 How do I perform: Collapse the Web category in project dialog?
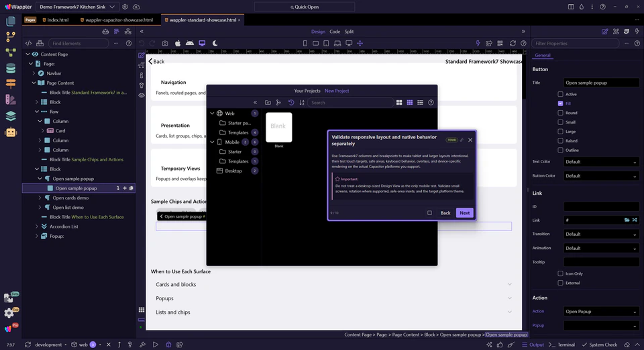tap(212, 113)
